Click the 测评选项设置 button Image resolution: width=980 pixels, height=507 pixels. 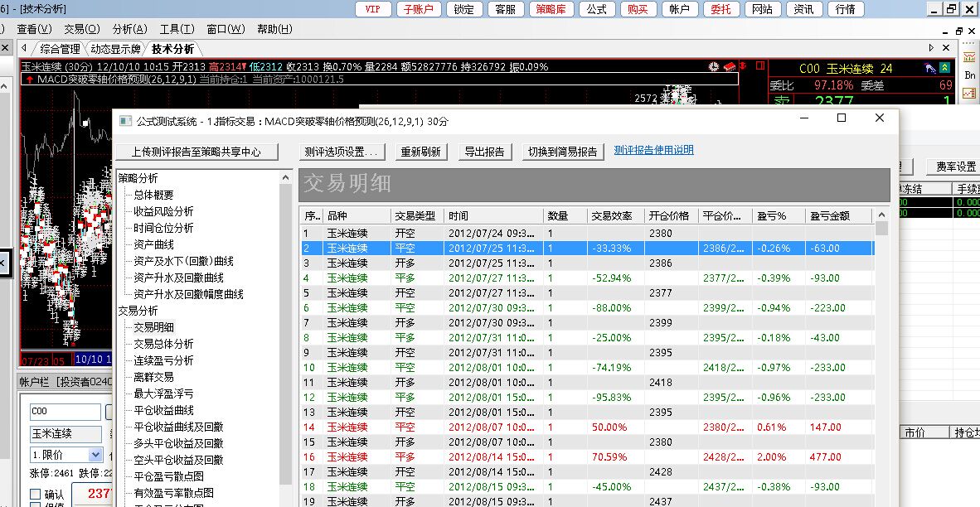pyautogui.click(x=341, y=152)
